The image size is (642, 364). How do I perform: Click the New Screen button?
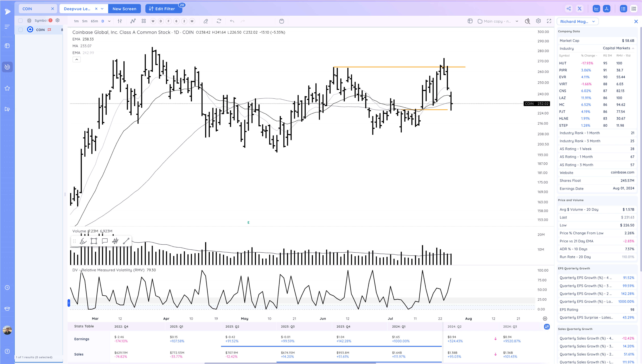(125, 8)
